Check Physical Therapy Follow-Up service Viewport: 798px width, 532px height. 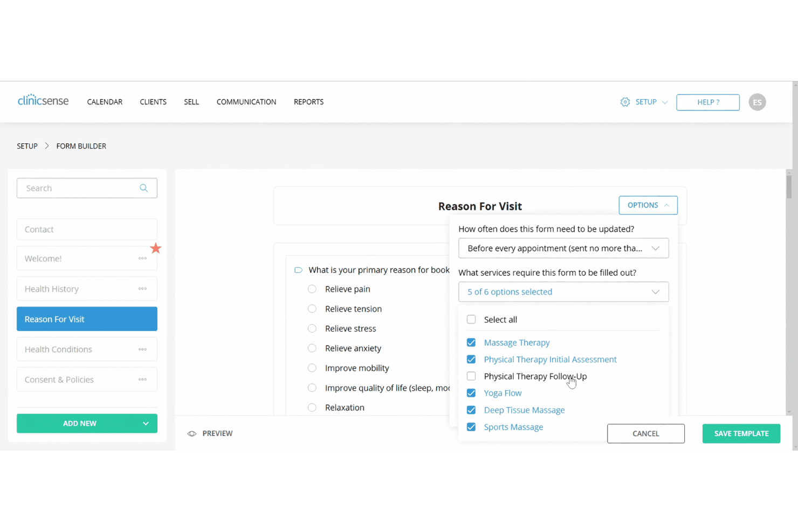pyautogui.click(x=471, y=376)
